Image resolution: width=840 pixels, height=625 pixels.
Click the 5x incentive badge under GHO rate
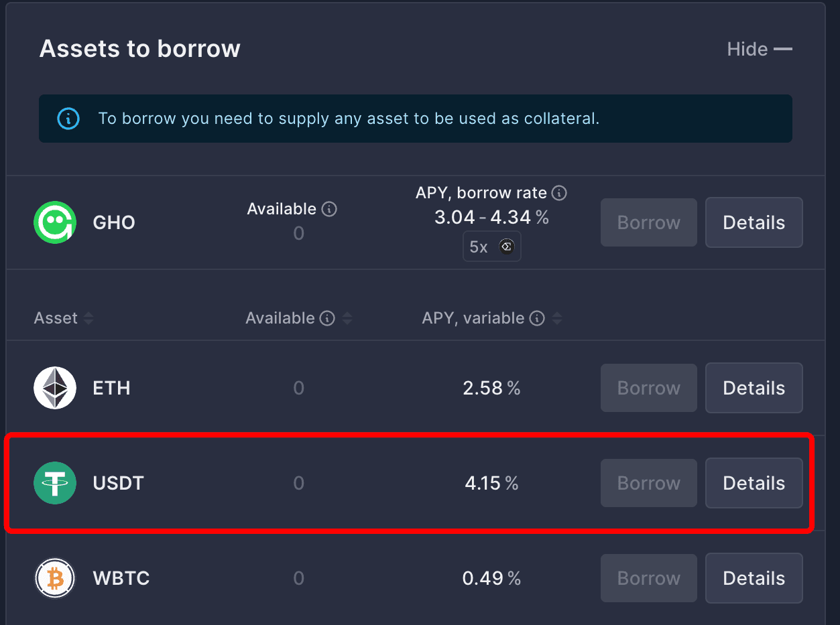coord(491,247)
